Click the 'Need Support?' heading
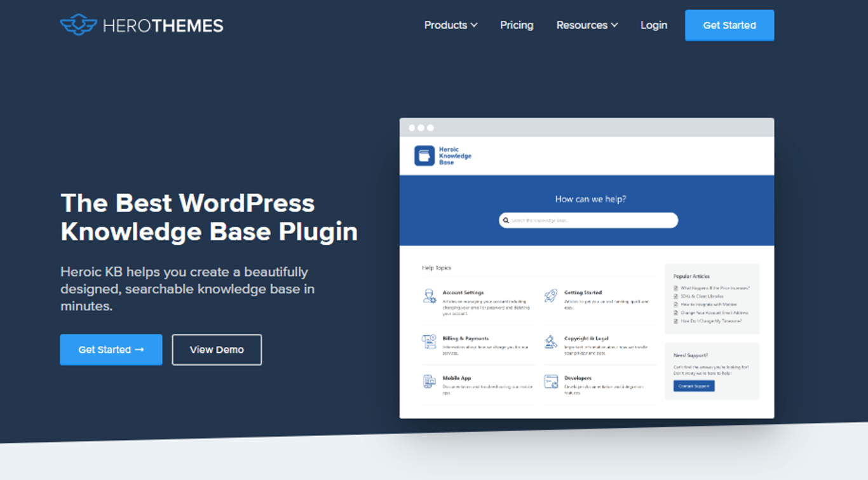Viewport: 868px width, 480px height. point(691,355)
